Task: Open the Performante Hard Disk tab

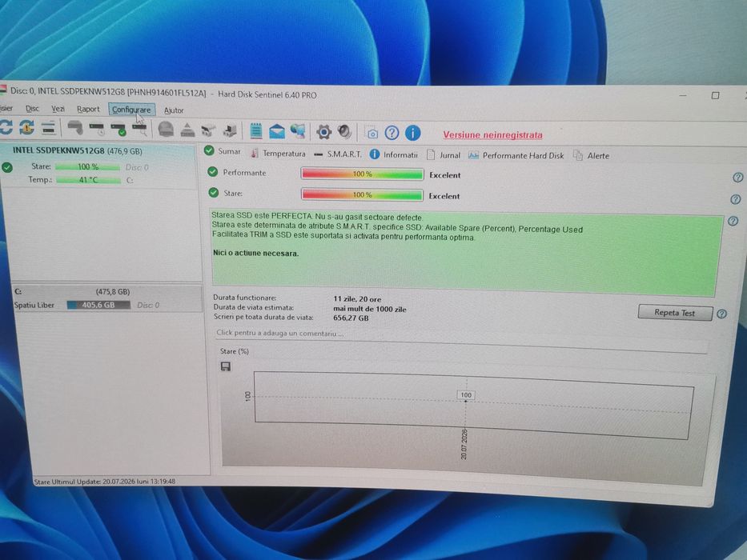Action: click(516, 156)
